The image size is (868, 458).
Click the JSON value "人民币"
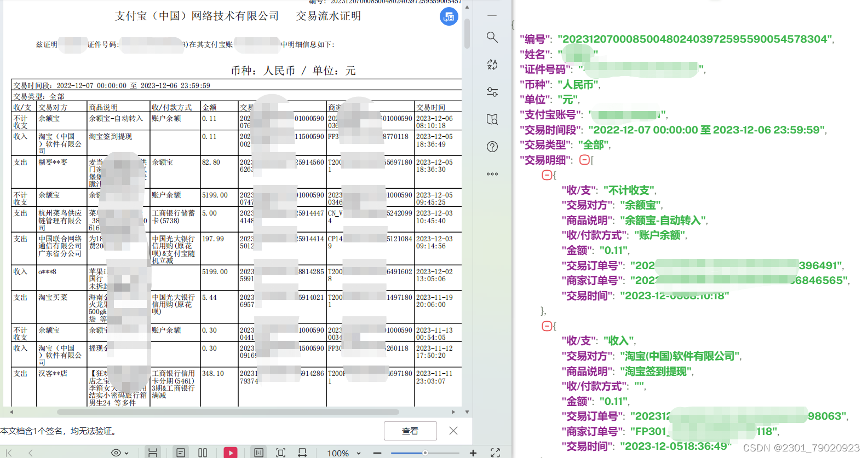click(x=579, y=84)
